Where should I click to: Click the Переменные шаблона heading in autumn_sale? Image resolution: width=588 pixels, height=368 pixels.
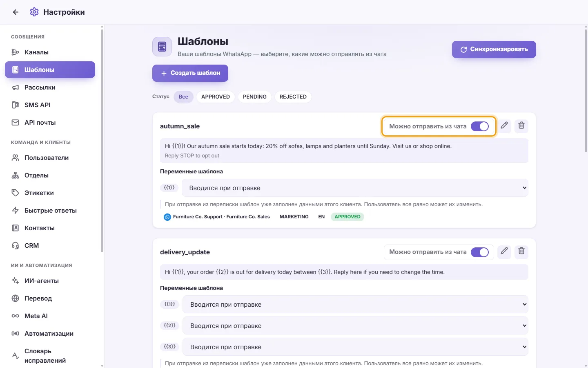coord(192,172)
